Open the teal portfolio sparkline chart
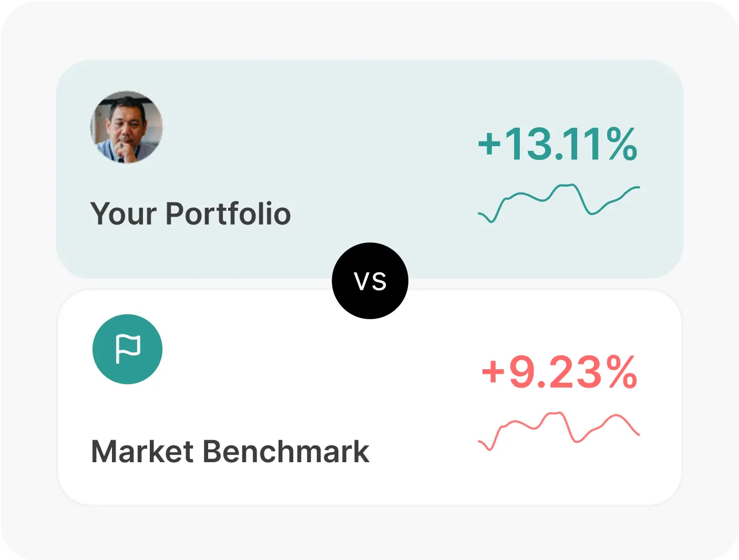The width and height of the screenshot is (739, 560). click(x=558, y=203)
